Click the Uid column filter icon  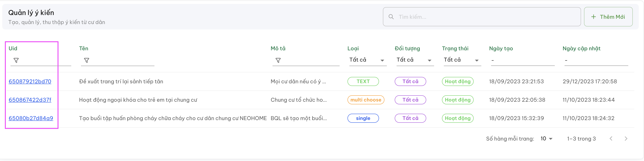click(16, 60)
